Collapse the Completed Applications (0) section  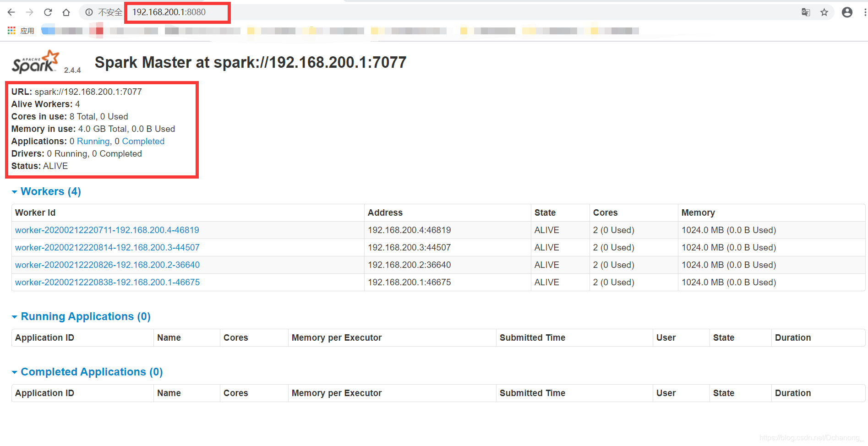(91, 372)
